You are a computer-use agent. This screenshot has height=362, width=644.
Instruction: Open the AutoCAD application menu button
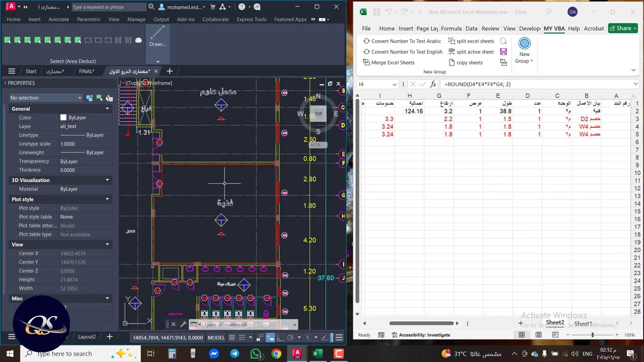[11, 7]
